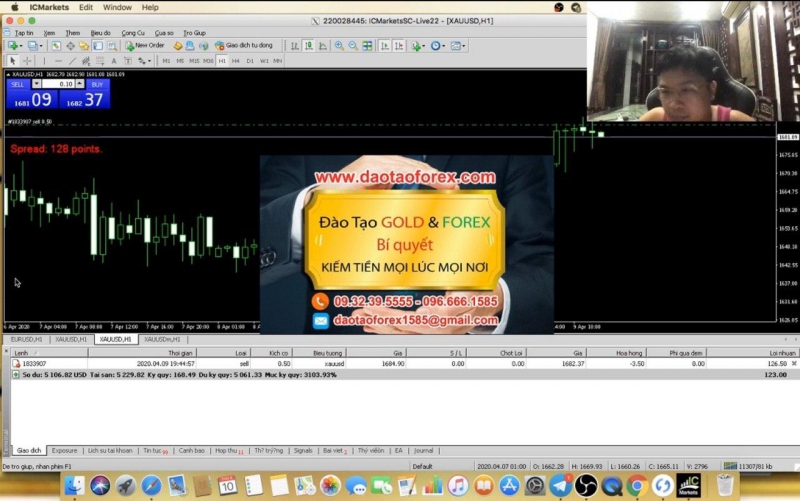Click the New Order toolbar button
800x501 pixels.
(x=144, y=46)
